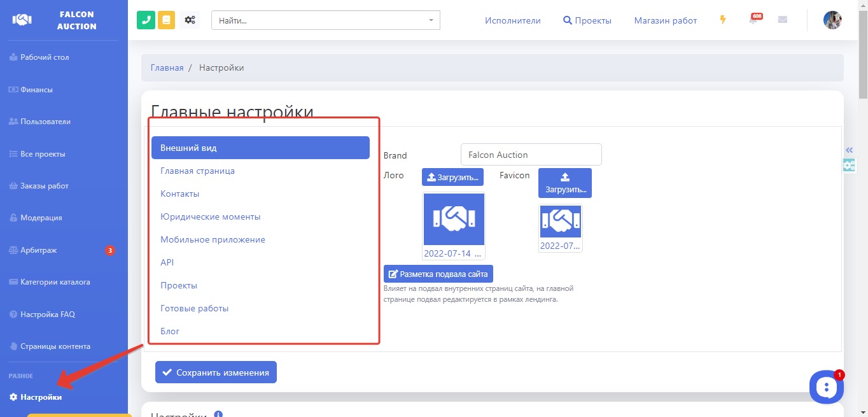This screenshot has height=417, width=868.
Task: Open the mail envelope icon
Action: [783, 20]
